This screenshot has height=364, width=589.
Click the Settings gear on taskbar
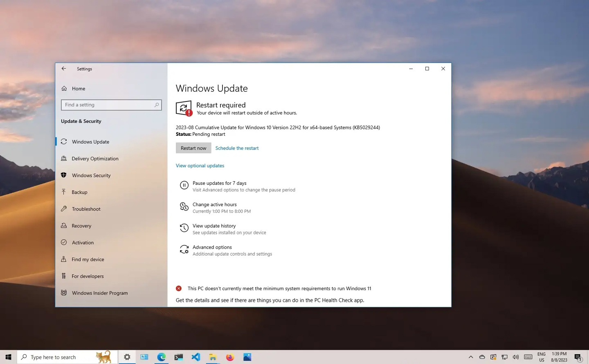click(127, 357)
